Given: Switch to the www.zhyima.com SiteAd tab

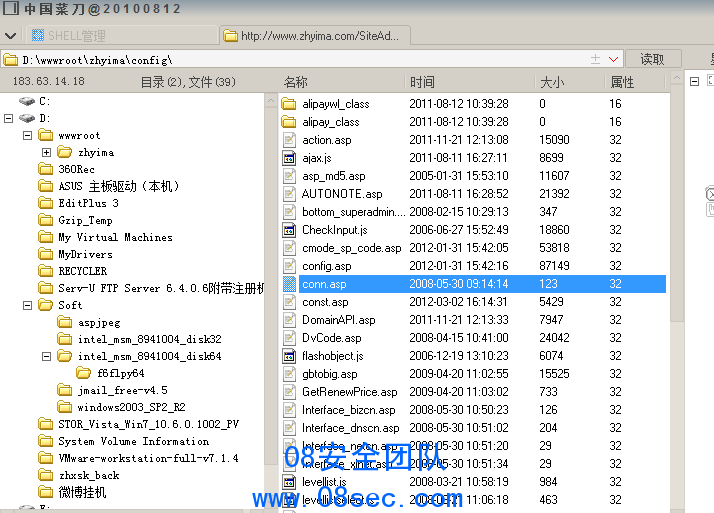Looking at the screenshot, I should (x=315, y=35).
